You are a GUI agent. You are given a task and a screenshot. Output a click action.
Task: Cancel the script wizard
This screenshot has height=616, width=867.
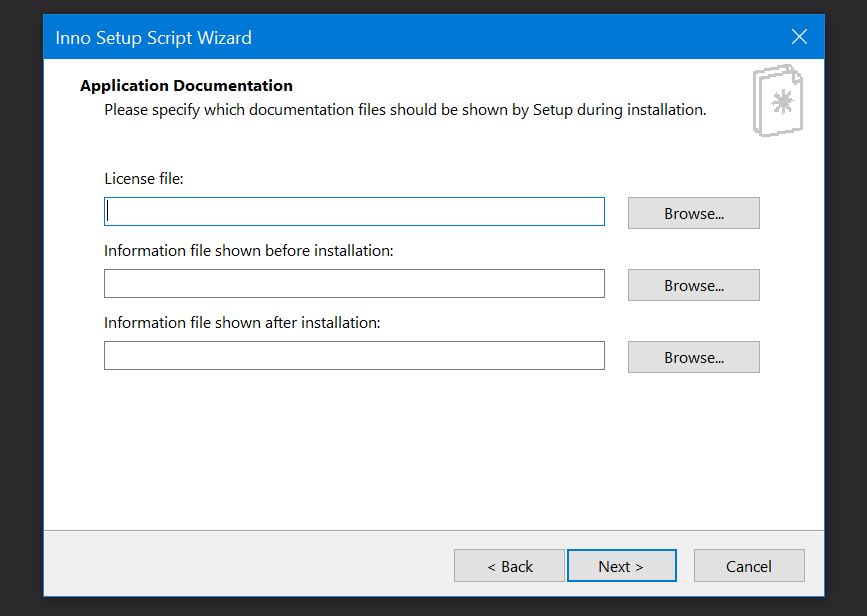coord(748,566)
